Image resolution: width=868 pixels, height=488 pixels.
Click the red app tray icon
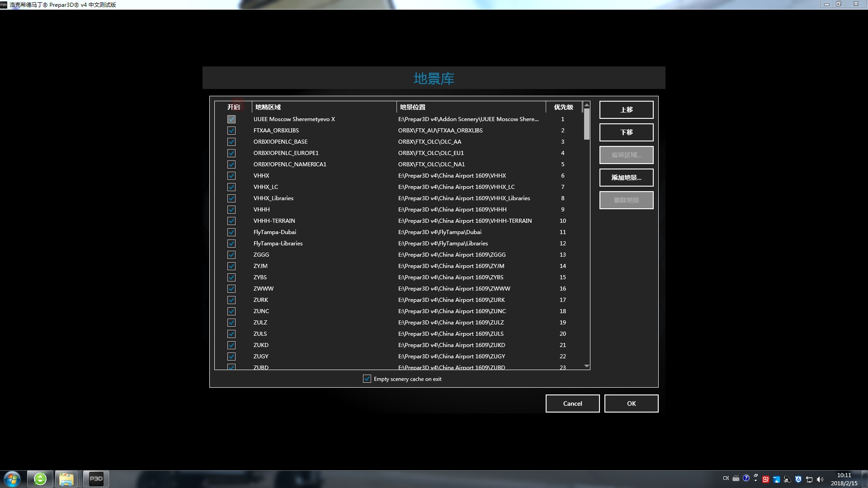point(766,479)
